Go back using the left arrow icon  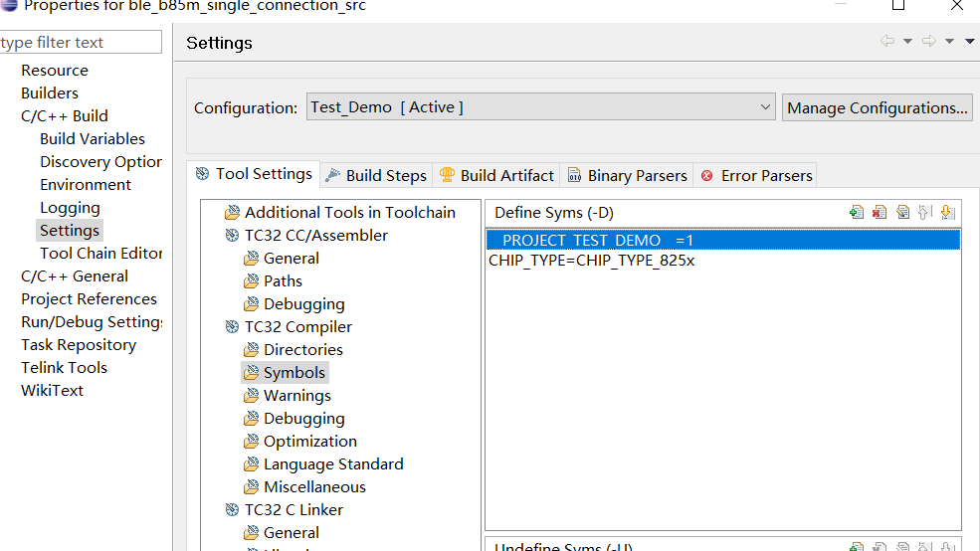[x=887, y=42]
